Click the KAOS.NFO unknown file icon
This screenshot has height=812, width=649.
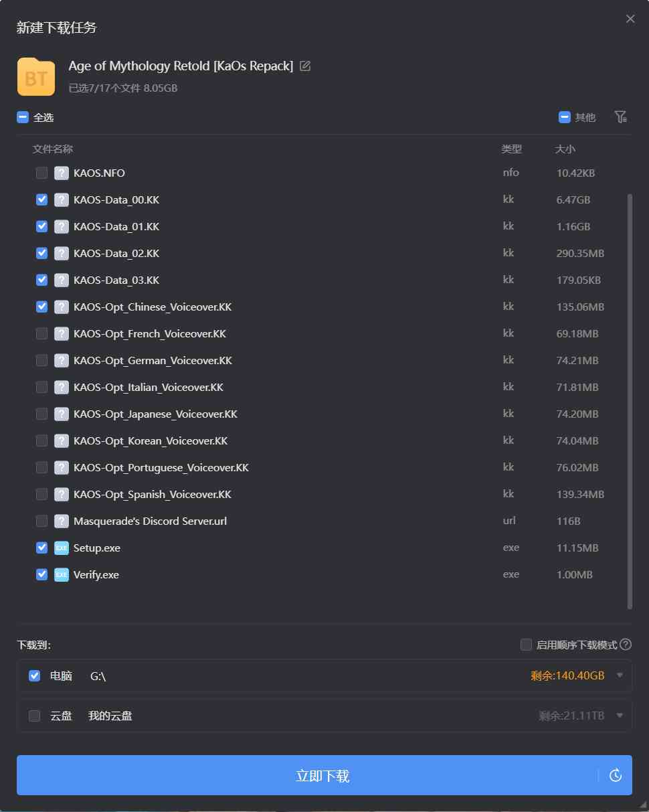[x=62, y=173]
